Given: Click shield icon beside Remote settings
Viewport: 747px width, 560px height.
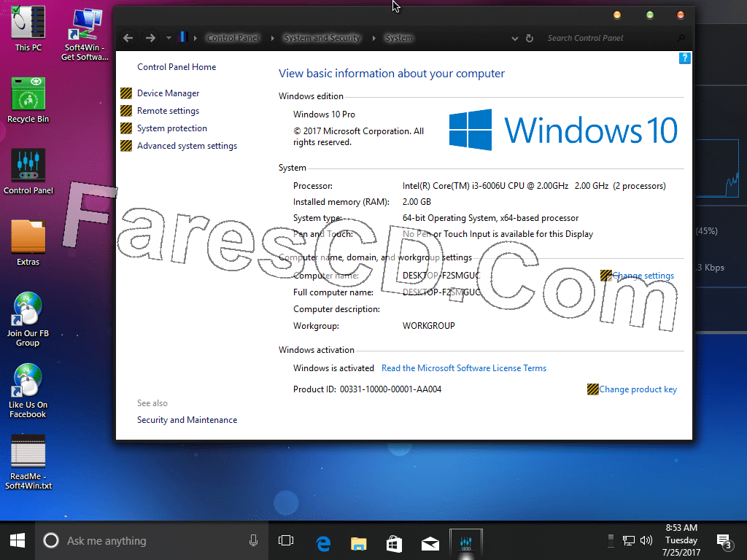Looking at the screenshot, I should tap(126, 111).
